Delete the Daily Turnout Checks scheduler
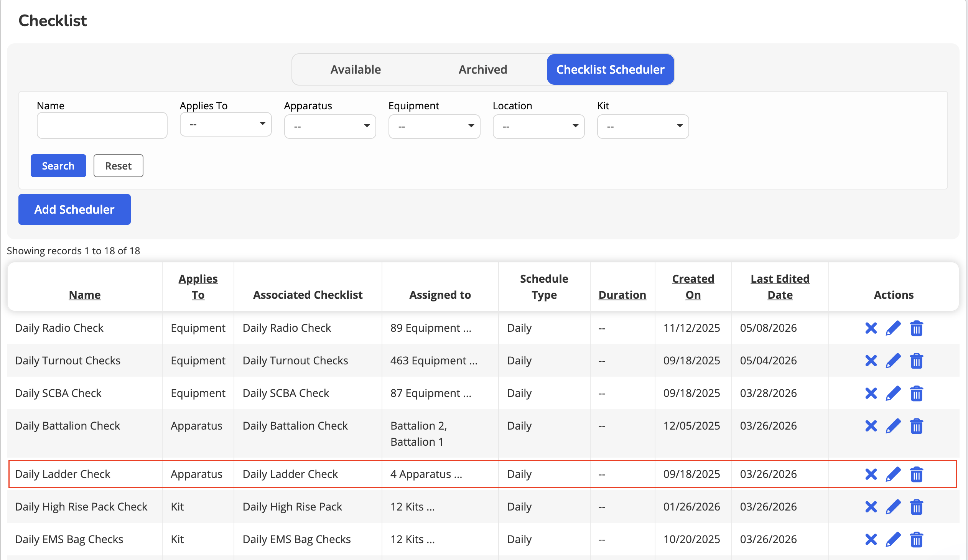The height and width of the screenshot is (560, 968). [917, 361]
